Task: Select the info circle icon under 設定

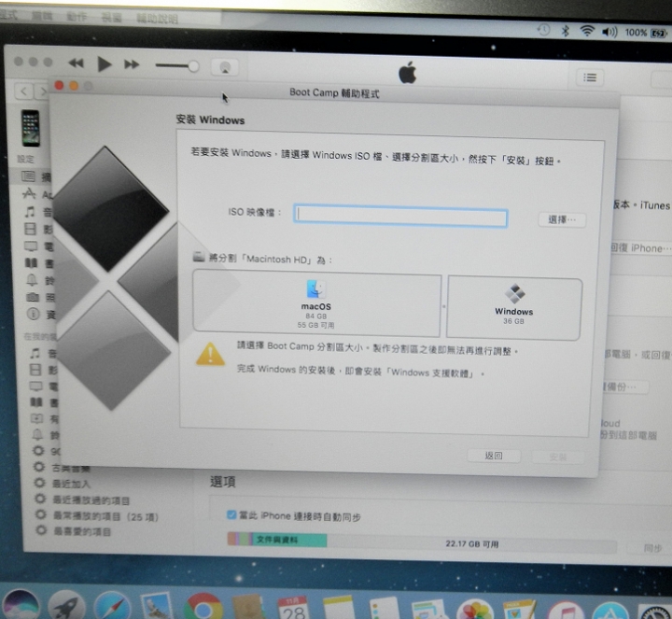Action: click(34, 314)
